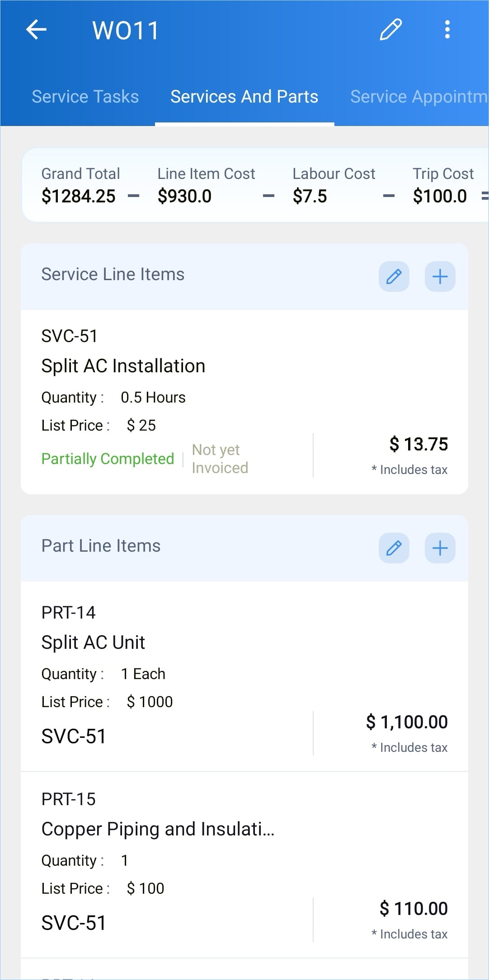Tap the Labour Cost $7.5 value
Image resolution: width=489 pixels, height=980 pixels.
(310, 196)
